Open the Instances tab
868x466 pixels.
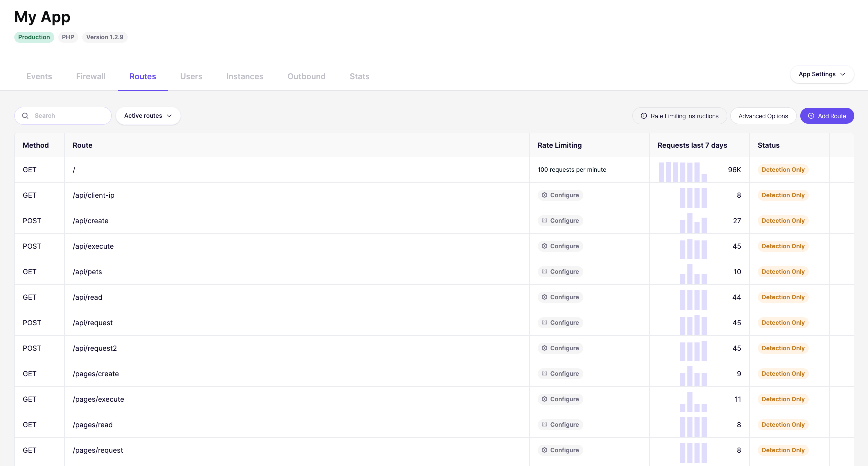245,76
